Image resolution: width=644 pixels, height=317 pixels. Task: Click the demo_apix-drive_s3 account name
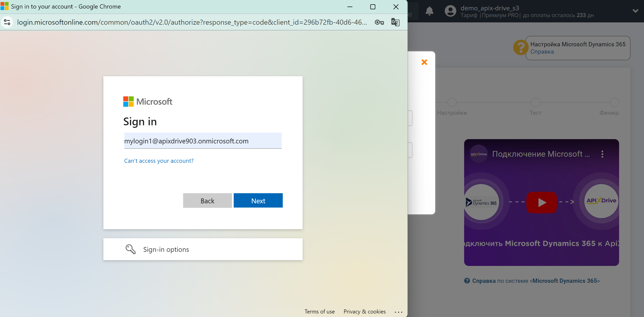(490, 8)
